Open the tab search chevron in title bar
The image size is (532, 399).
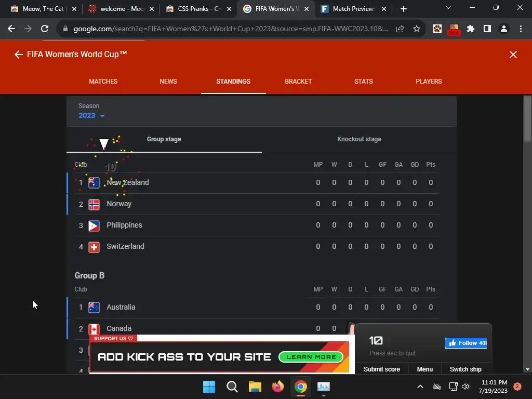[448, 7]
